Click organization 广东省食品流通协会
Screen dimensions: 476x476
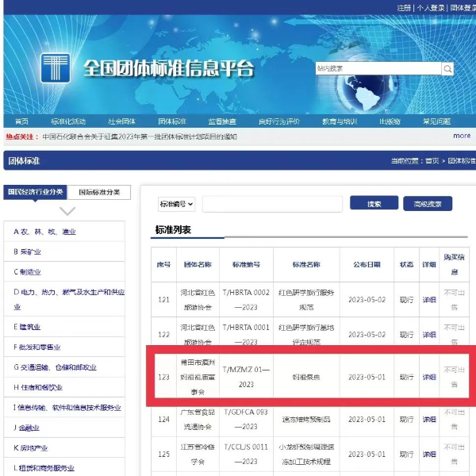[x=198, y=419]
